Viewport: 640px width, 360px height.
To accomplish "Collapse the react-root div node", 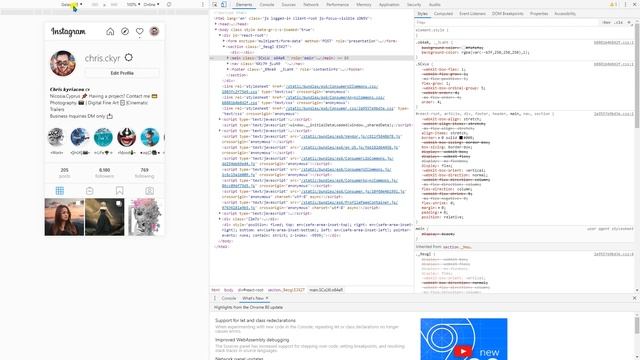I will [x=220, y=36].
